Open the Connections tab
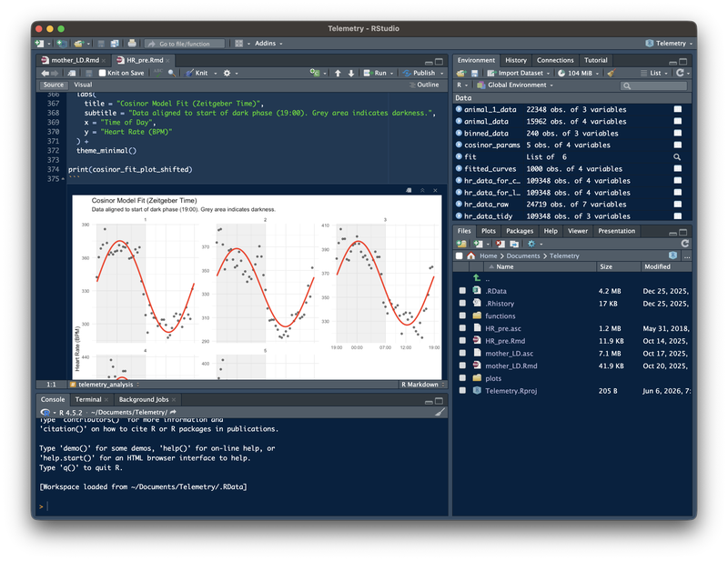The height and width of the screenshot is (561, 728). (x=555, y=60)
